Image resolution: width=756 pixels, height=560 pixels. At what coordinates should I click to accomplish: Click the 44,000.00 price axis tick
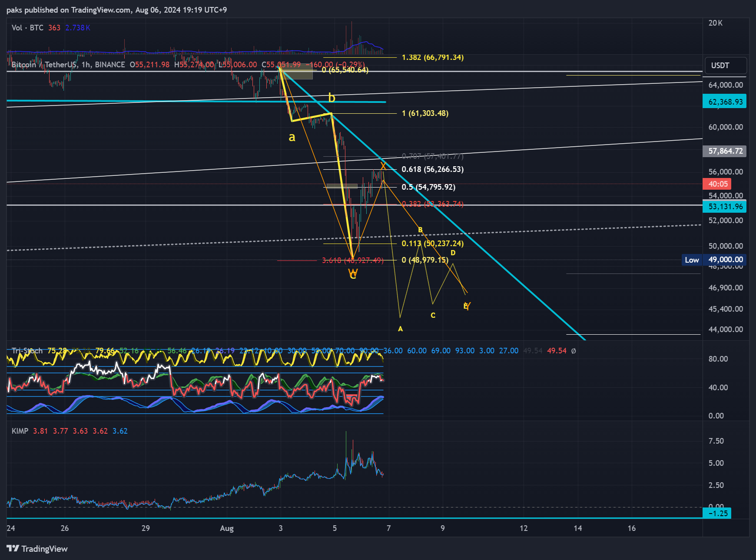(726, 329)
